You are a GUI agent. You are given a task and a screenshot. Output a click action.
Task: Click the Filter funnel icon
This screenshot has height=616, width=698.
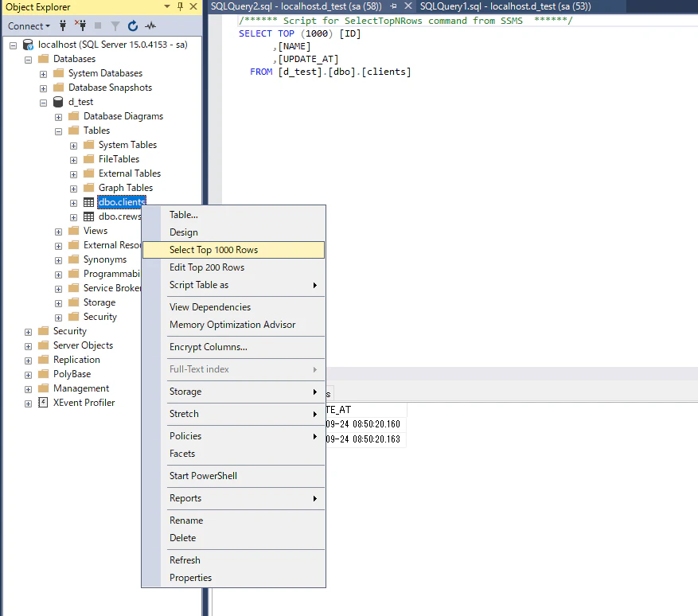(x=115, y=25)
